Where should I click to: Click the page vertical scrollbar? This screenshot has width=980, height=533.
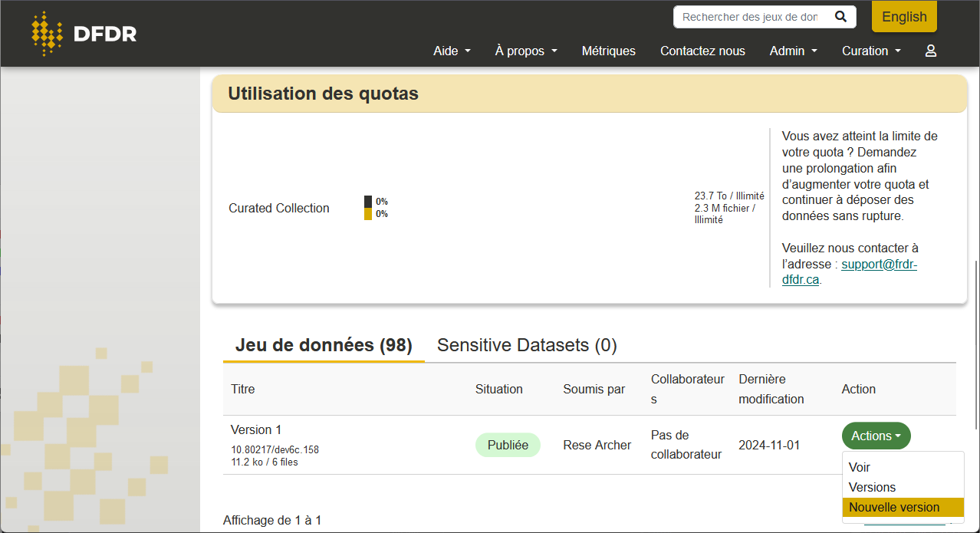pos(975,347)
